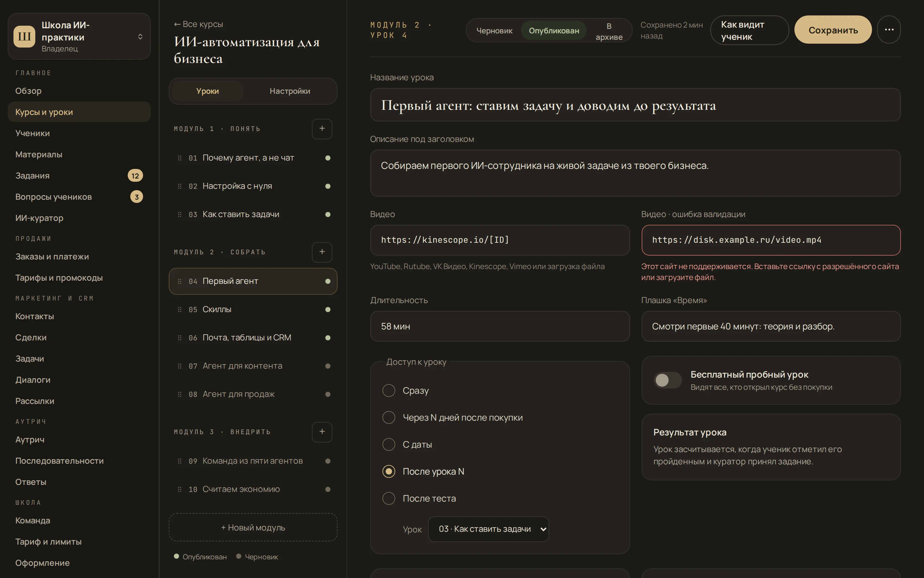Switch to the Уроки tab
Screen dimensions: 924x578
coord(207,91)
